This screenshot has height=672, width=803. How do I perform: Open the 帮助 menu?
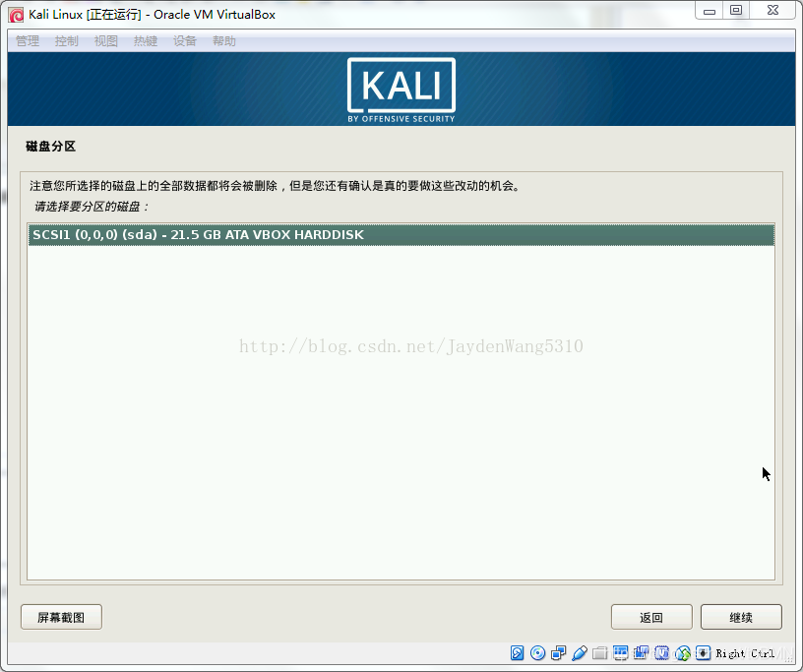pyautogui.click(x=224, y=41)
